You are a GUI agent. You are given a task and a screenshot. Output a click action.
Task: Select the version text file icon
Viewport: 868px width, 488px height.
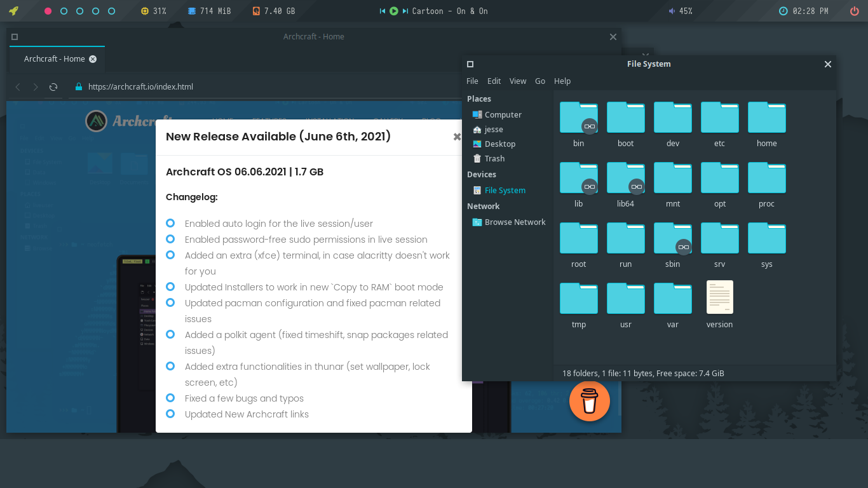click(720, 297)
